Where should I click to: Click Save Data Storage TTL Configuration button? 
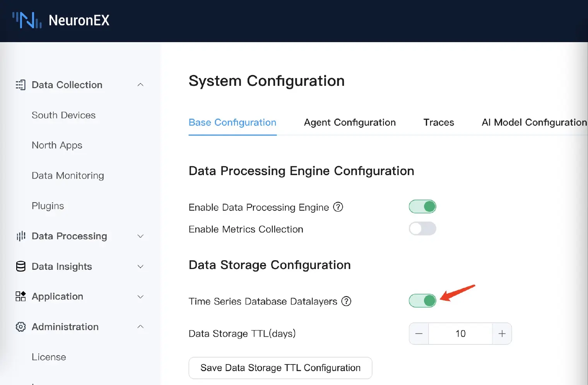point(280,368)
